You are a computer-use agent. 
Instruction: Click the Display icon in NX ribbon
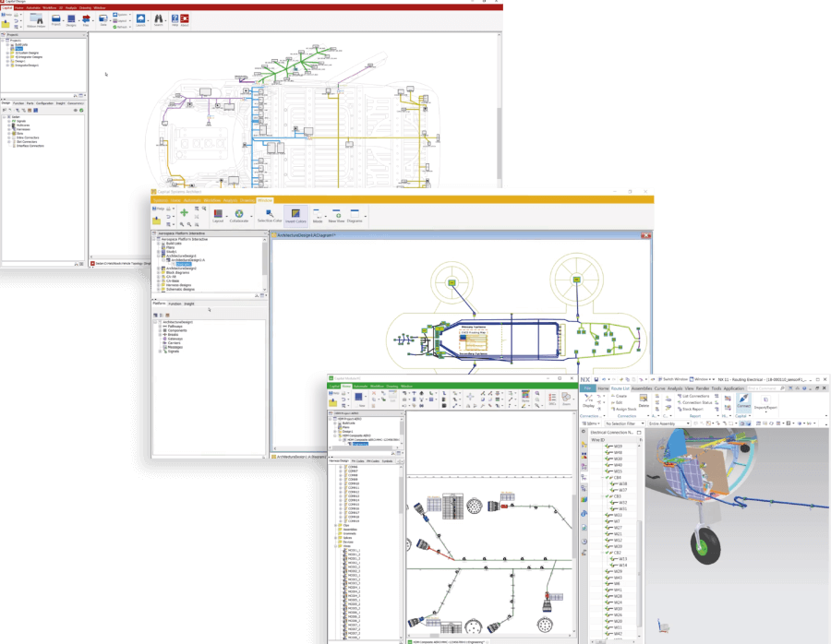[589, 400]
